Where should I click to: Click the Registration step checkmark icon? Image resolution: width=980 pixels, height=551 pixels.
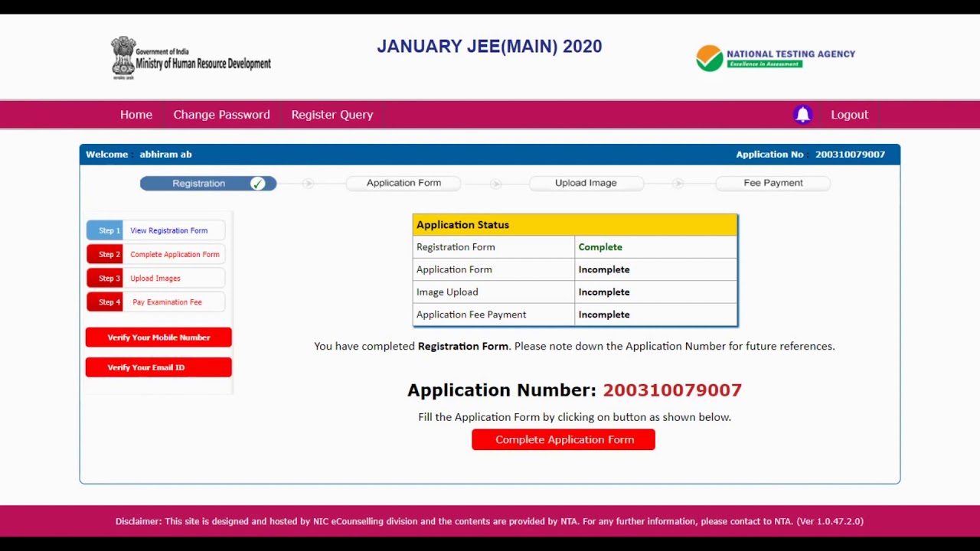tap(258, 184)
